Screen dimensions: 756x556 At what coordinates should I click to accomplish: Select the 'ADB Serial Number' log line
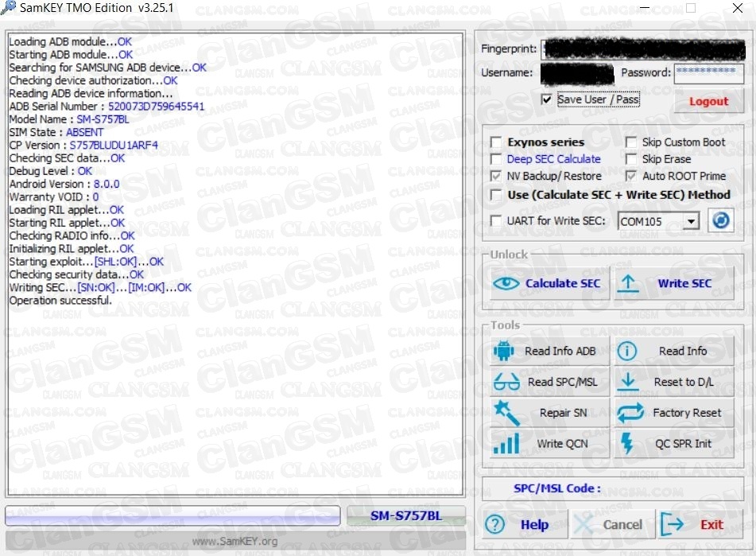point(107,106)
